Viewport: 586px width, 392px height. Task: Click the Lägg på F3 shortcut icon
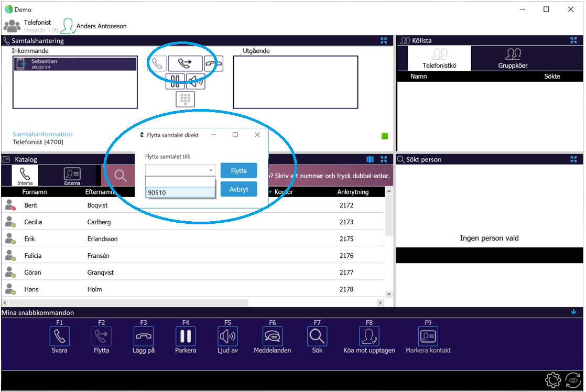144,336
